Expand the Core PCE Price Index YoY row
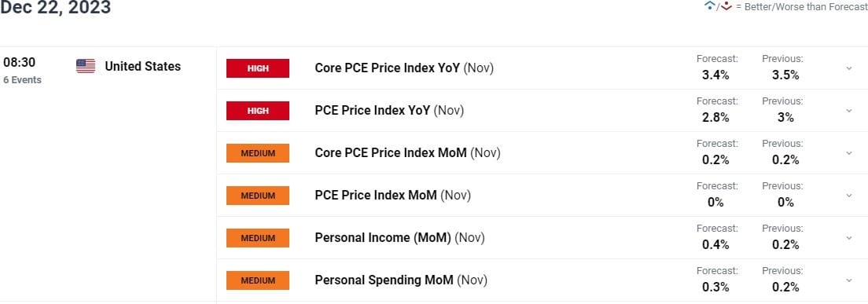868x304 pixels. [x=848, y=68]
